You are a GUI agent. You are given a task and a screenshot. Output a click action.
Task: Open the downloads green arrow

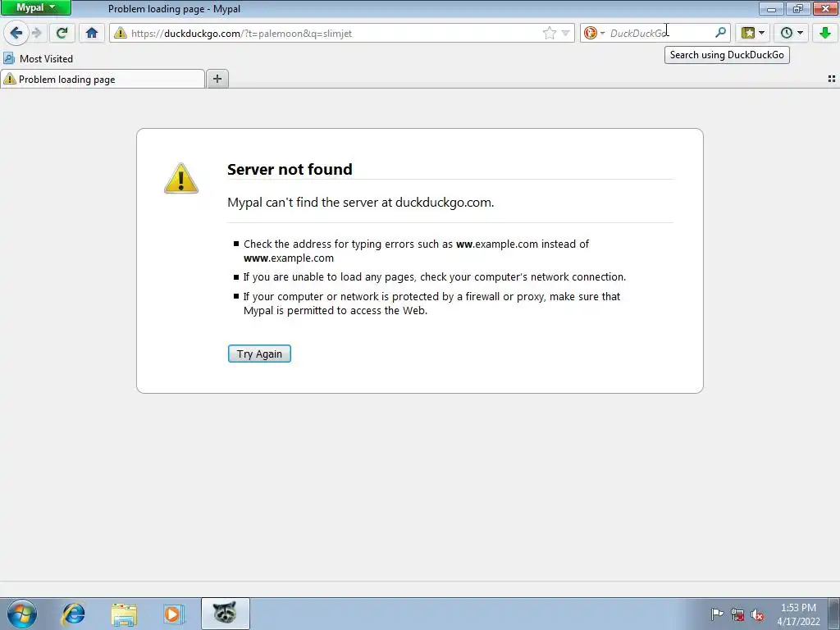[824, 33]
